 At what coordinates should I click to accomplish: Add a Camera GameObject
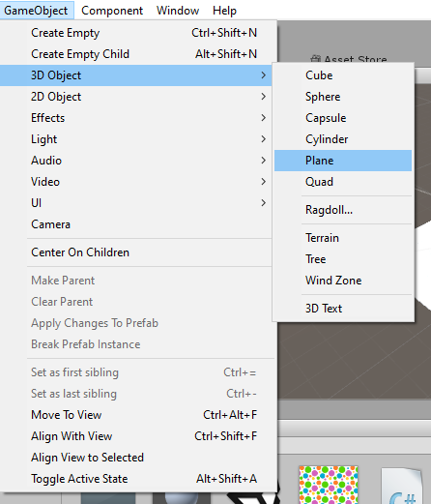tap(137, 224)
